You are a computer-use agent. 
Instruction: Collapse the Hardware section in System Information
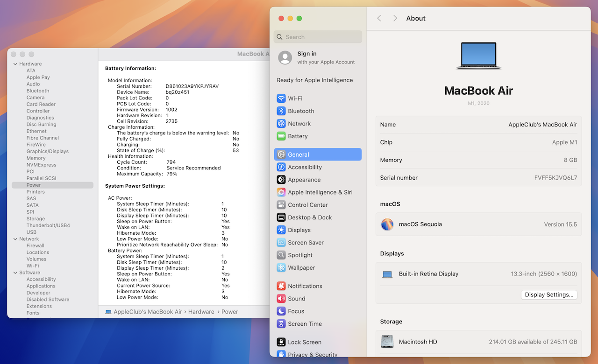(x=15, y=64)
